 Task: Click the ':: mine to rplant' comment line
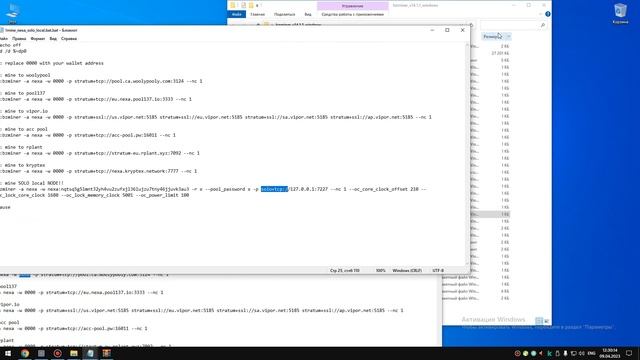[21, 147]
